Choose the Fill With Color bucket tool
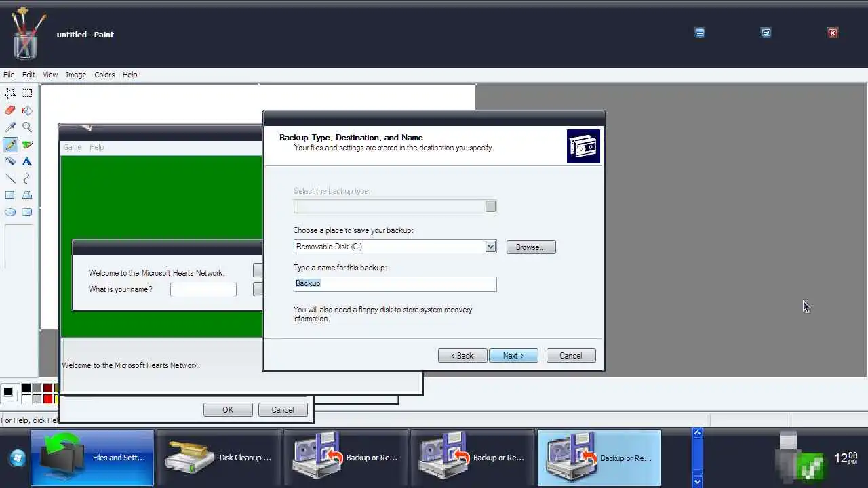 point(26,110)
